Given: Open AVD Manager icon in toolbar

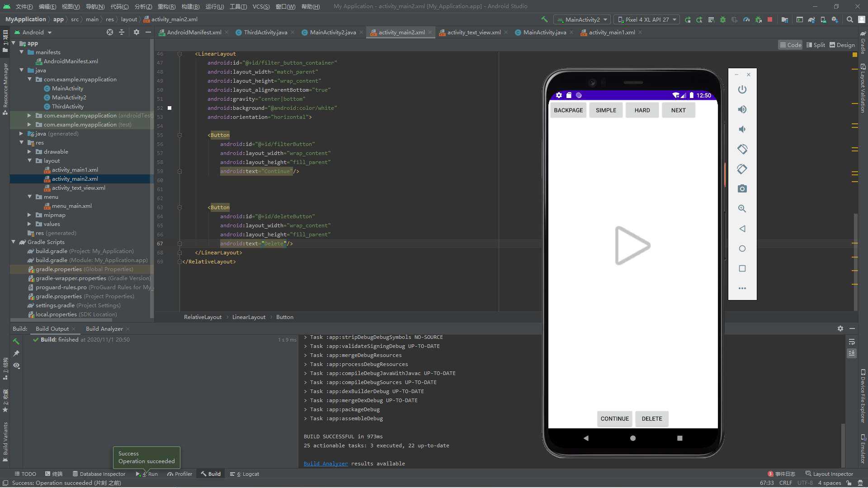Looking at the screenshot, I should click(x=823, y=19).
